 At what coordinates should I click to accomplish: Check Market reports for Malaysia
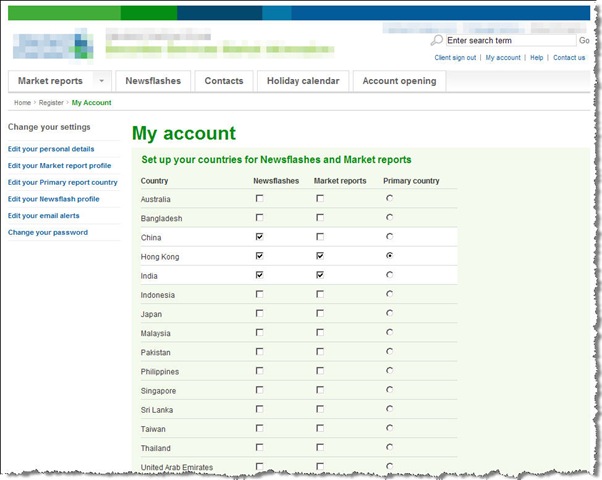(320, 332)
